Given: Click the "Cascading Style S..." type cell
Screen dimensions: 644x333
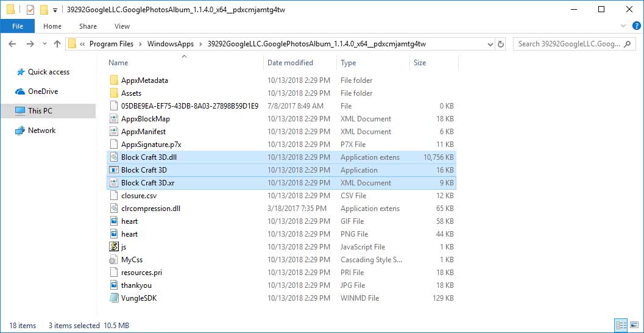Looking at the screenshot, I should point(371,260).
